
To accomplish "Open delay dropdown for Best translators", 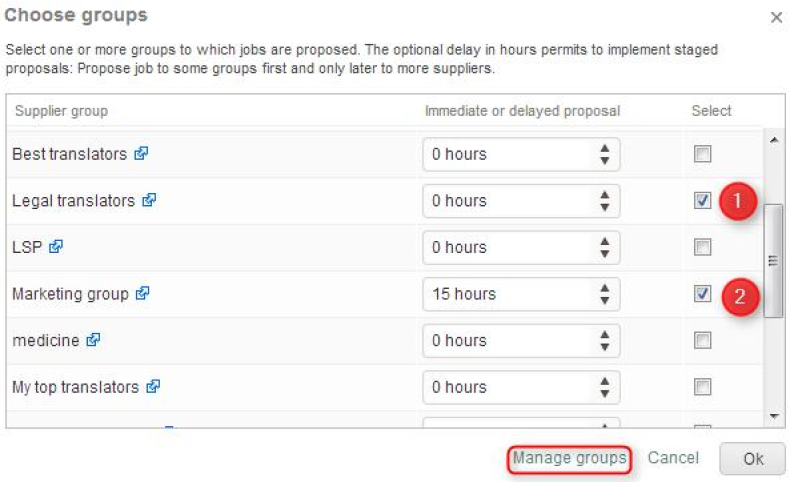I will 521,154.
